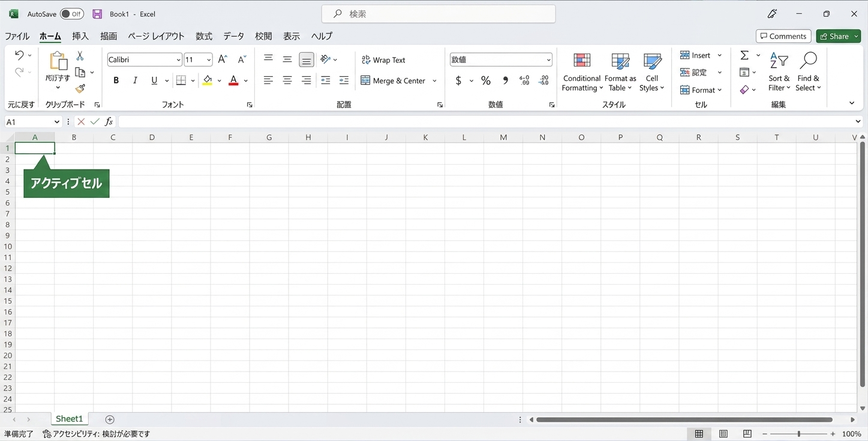The width and height of the screenshot is (868, 441).
Task: Click the Copy icon
Action: [80, 73]
